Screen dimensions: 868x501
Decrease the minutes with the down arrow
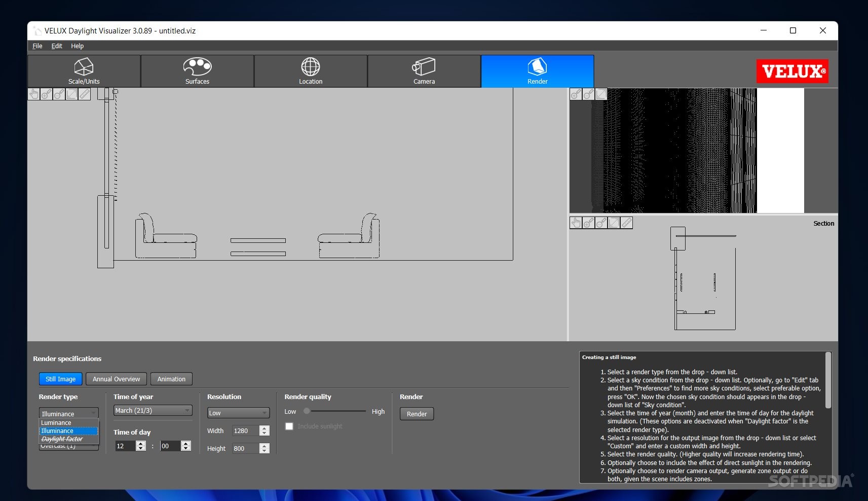186,449
